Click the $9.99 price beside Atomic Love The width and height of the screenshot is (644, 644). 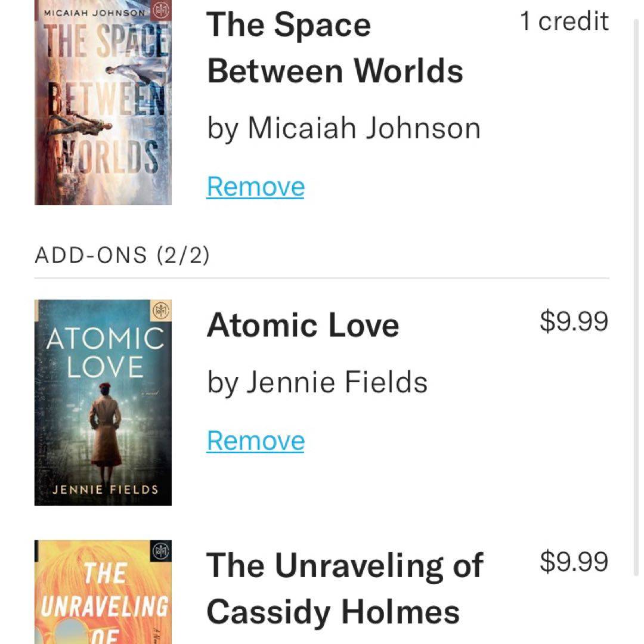[x=574, y=321]
